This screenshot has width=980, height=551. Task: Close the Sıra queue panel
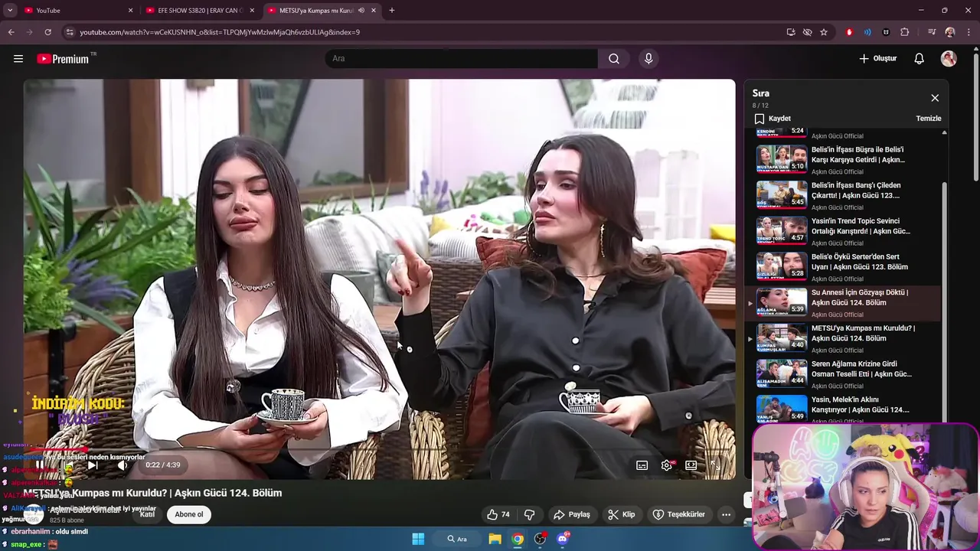point(935,98)
